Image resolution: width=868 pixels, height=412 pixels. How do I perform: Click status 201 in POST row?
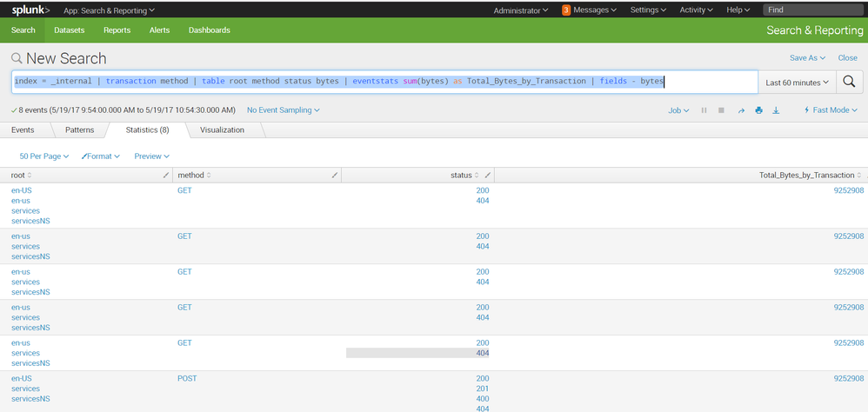(x=483, y=389)
